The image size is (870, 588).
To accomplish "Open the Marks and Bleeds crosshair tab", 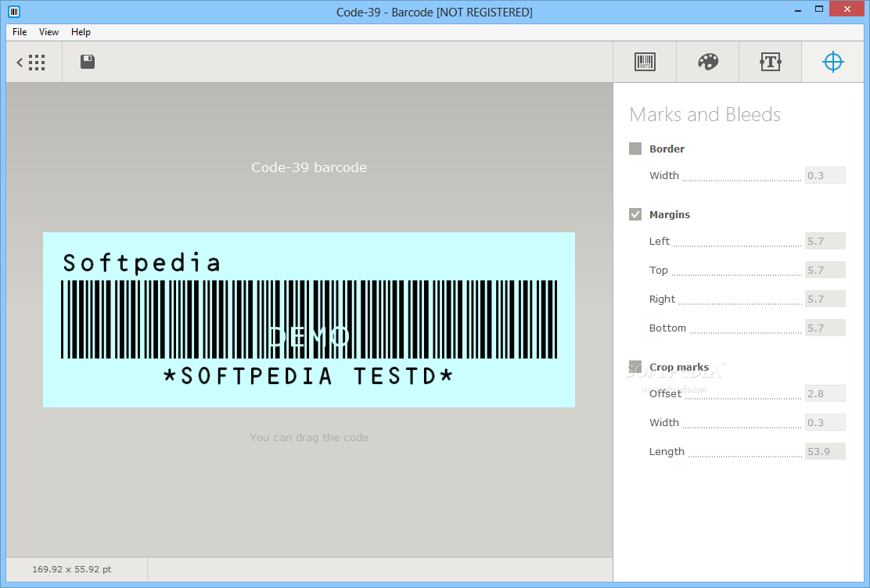I will point(832,62).
